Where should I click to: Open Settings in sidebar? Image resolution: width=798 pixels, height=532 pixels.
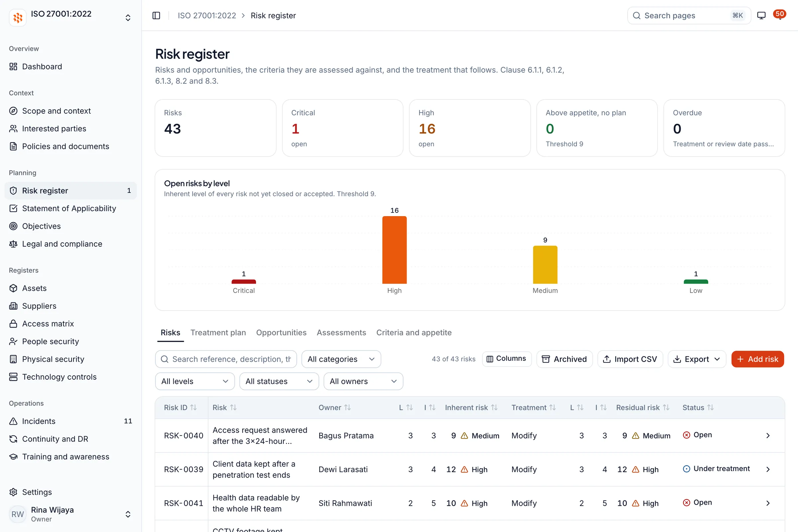coord(70,492)
